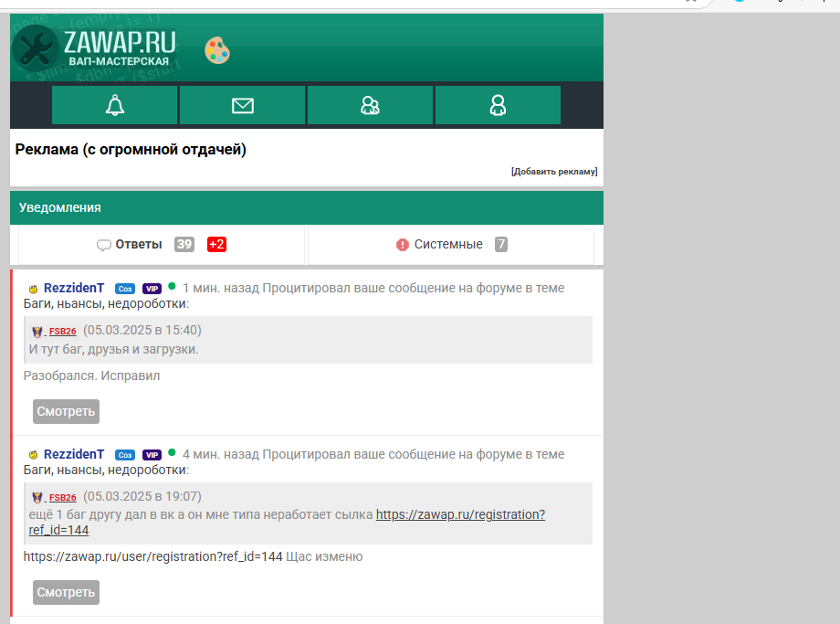Open RezzidenT profile in second notification
The height and width of the screenshot is (624, 840).
tap(74, 454)
